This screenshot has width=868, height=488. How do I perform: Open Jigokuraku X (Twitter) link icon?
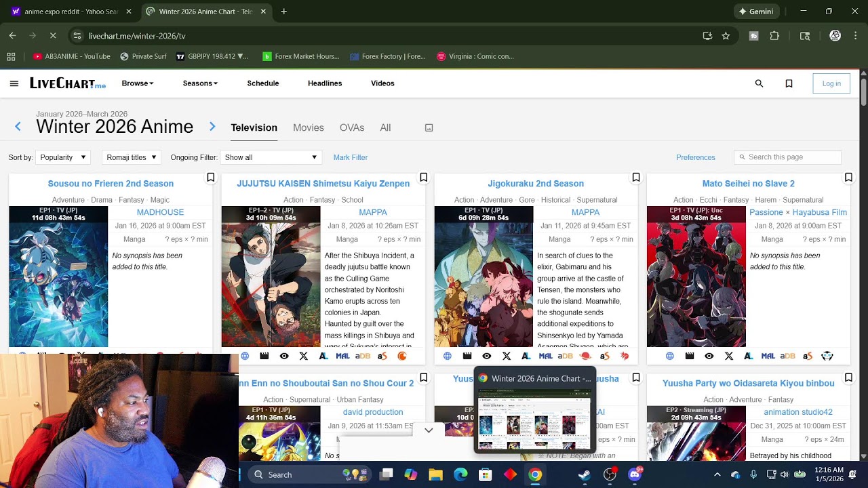[x=506, y=356]
